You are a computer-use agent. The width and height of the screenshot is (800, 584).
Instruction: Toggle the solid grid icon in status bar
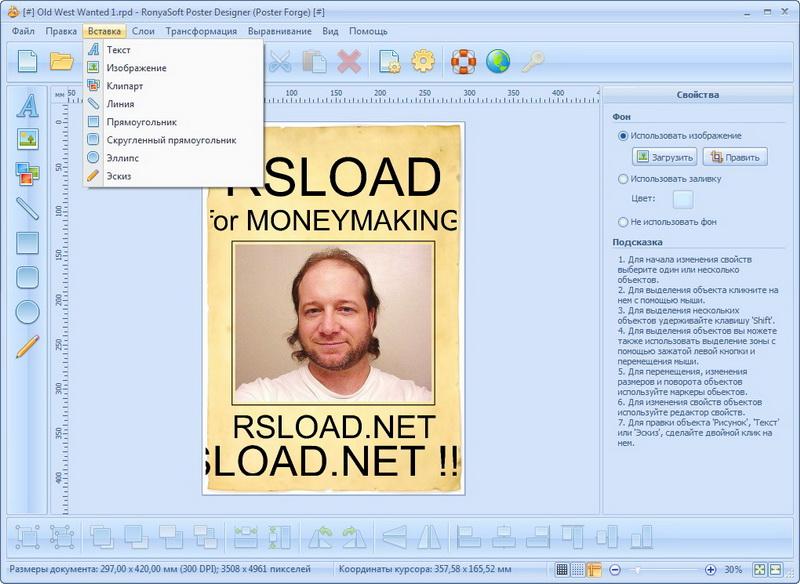pos(562,569)
